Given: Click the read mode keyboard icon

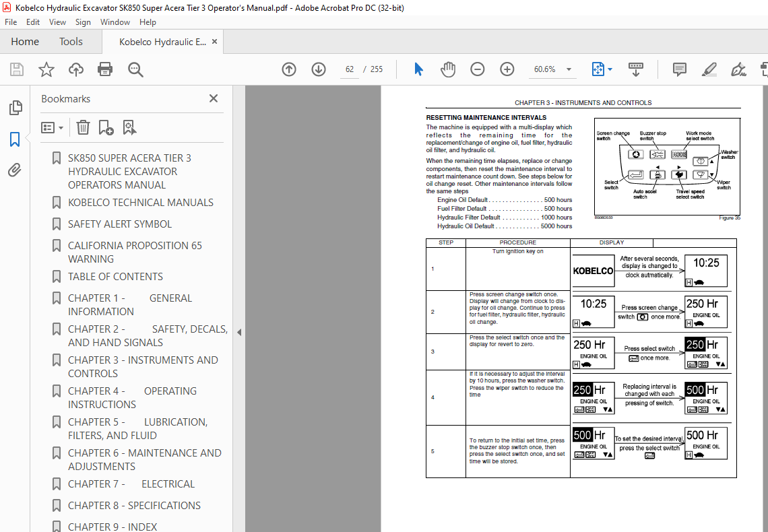Looking at the screenshot, I should 636,69.
